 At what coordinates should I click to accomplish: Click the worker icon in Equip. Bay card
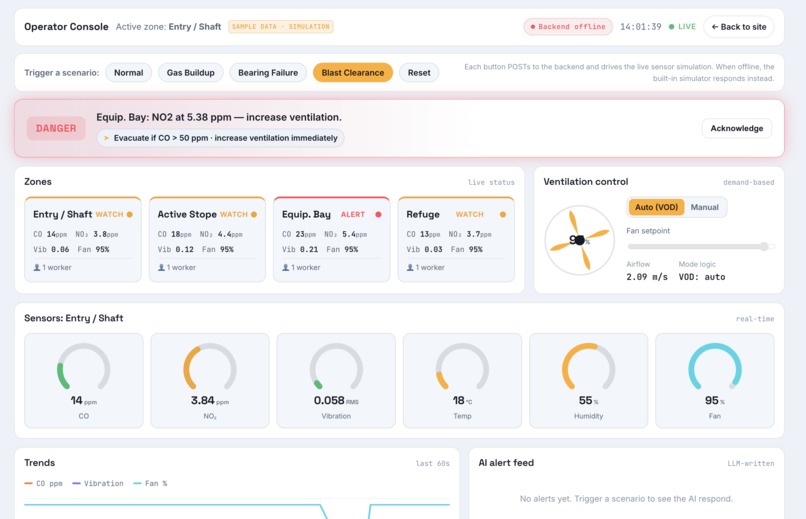tap(285, 267)
